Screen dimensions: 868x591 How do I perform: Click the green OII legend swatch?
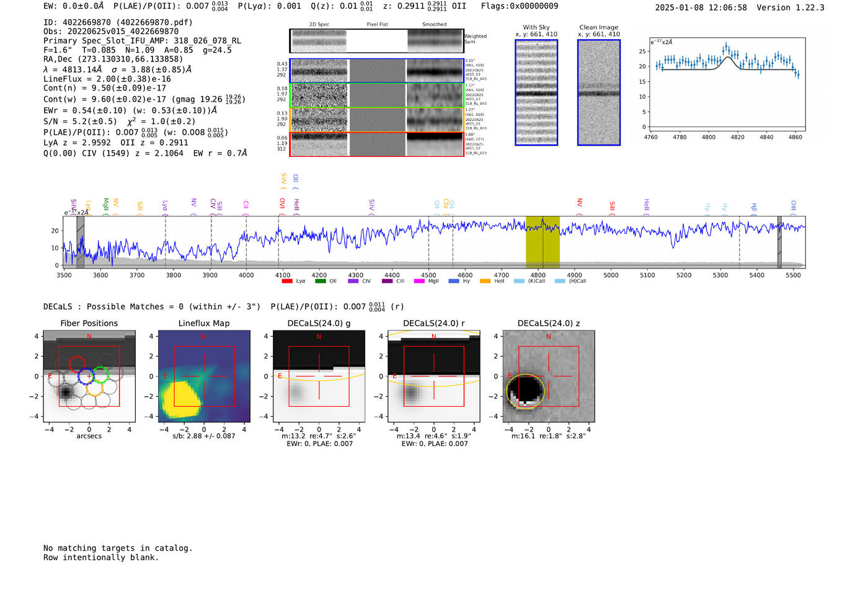(320, 282)
